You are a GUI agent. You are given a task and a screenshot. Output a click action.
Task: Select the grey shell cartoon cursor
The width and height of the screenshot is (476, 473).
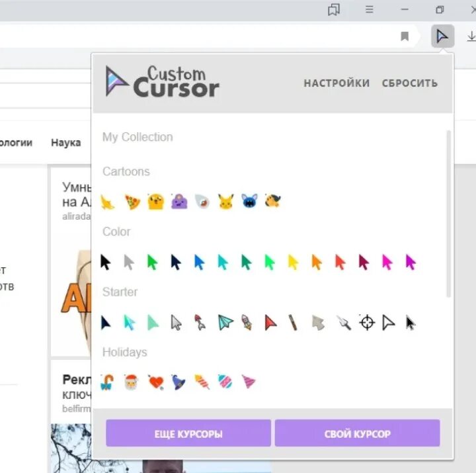tap(202, 201)
